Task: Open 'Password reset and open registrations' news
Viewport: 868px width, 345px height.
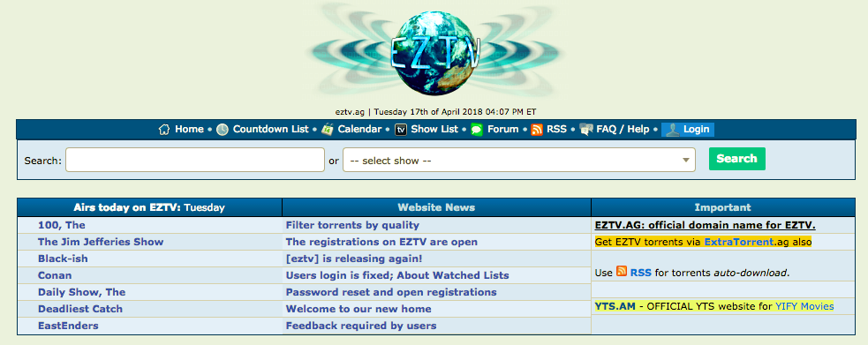Action: click(391, 292)
